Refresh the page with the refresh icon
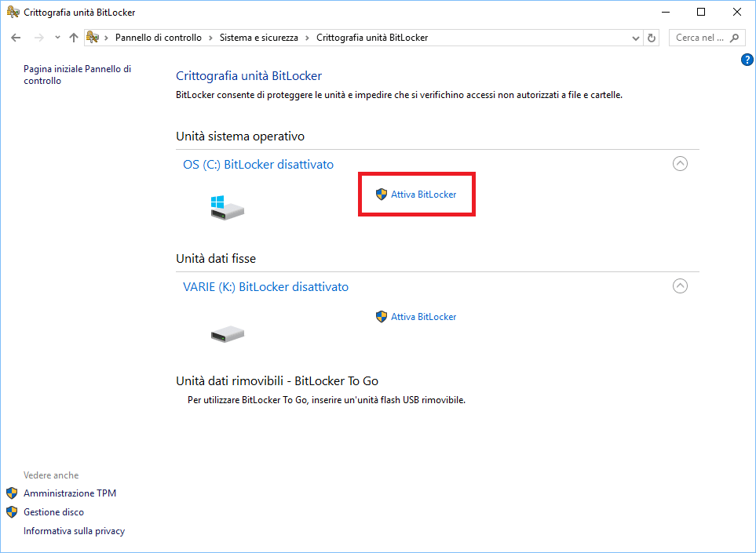Viewport: 756px width, 553px height. (652, 38)
